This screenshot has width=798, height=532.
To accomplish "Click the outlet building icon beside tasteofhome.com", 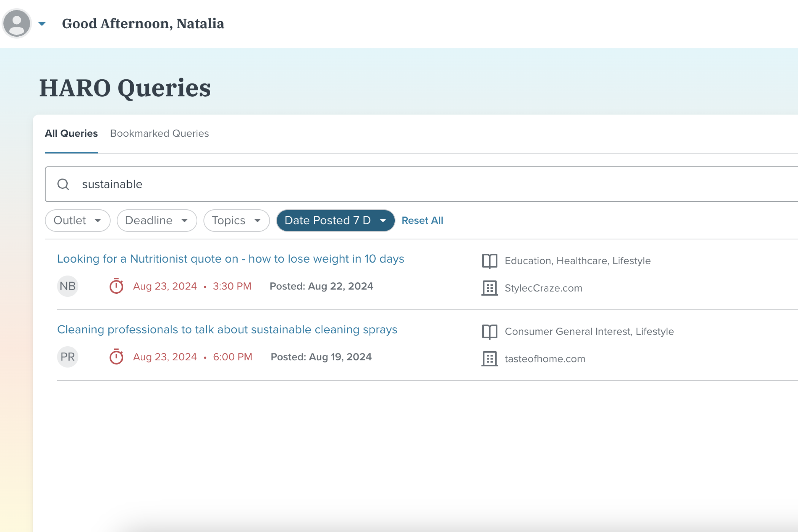I will [490, 359].
